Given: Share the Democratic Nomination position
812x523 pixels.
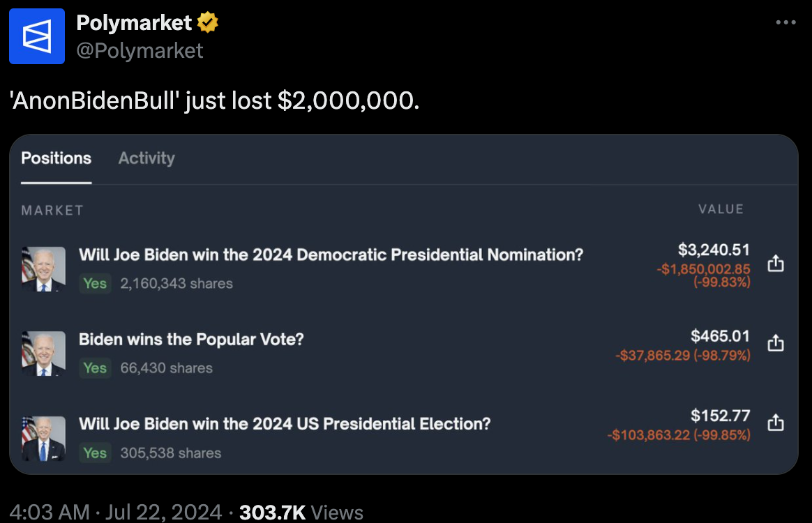Looking at the screenshot, I should coord(776,264).
